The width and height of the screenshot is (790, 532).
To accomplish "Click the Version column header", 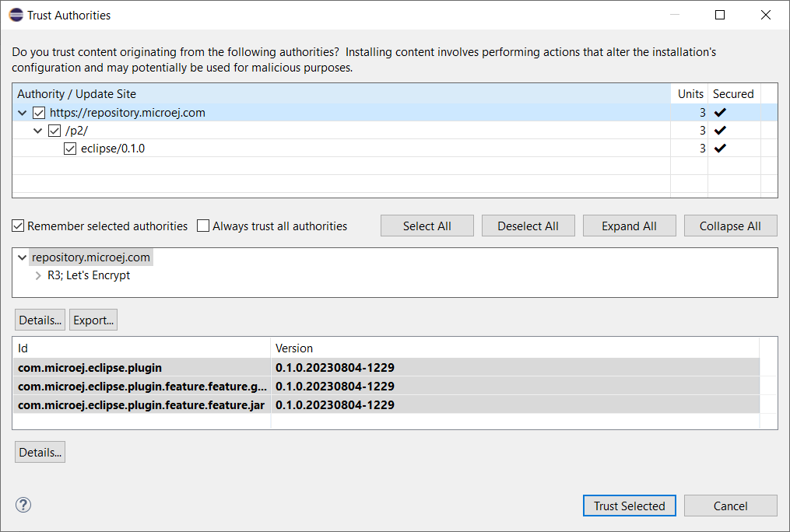I will tap(294, 348).
